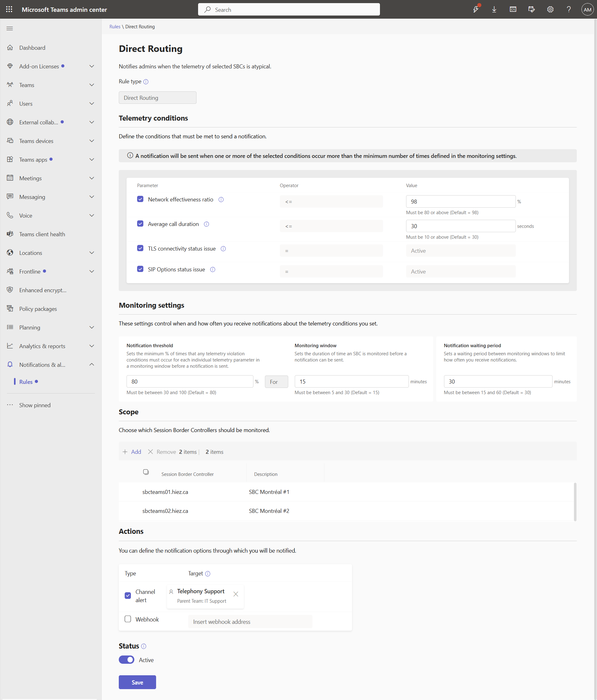Uncheck the Average call duration checkbox

(x=140, y=224)
